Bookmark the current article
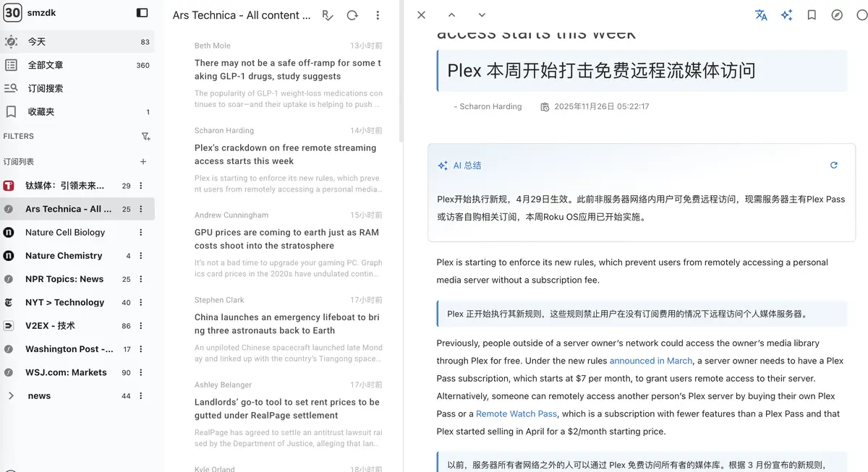This screenshot has height=472, width=868. coord(812,15)
